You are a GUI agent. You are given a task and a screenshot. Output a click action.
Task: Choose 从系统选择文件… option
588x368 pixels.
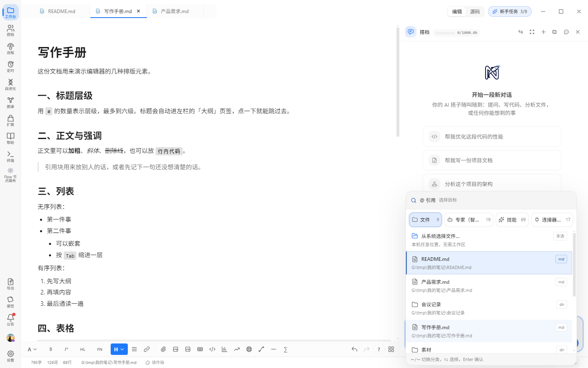click(489, 240)
